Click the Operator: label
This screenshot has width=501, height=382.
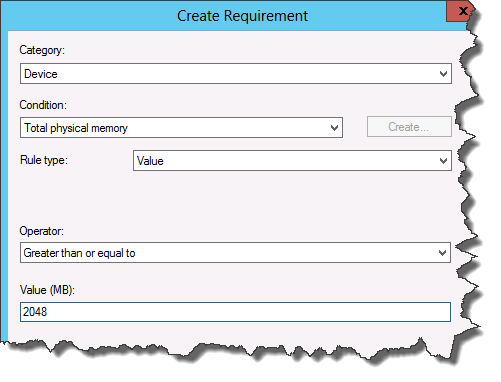pyautogui.click(x=41, y=231)
